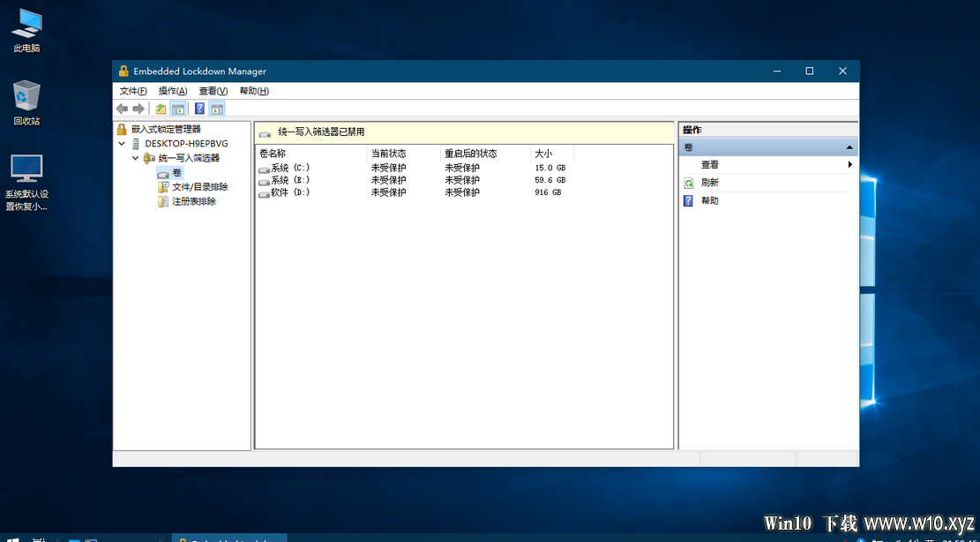Collapse the DESKTOP-H9EPBVG tree node
This screenshot has width=980, height=542.
122,144
